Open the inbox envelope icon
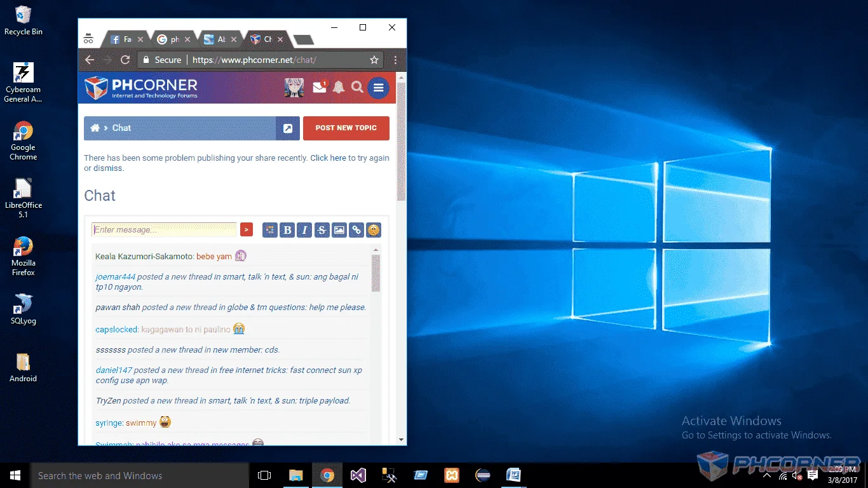868x488 pixels. [320, 87]
